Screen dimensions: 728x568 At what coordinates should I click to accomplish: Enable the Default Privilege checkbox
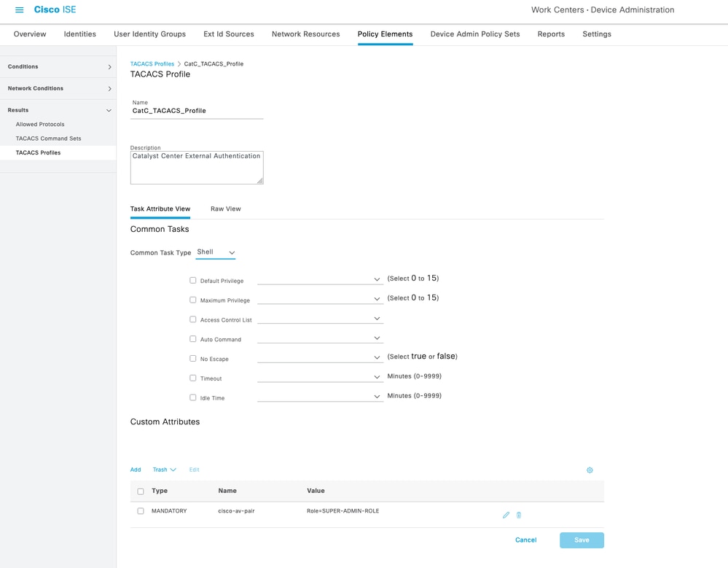[x=192, y=280]
